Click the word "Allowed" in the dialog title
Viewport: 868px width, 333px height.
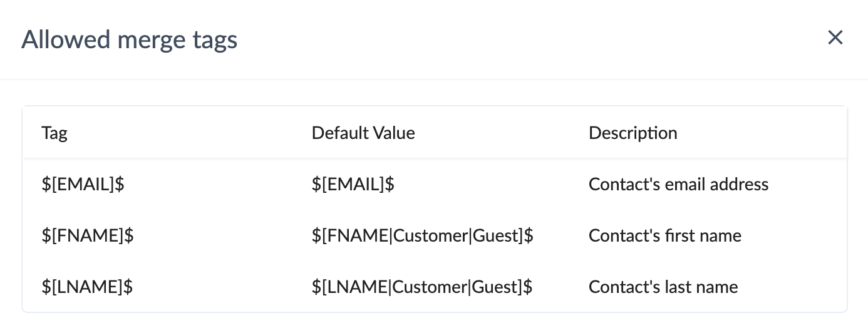click(59, 40)
